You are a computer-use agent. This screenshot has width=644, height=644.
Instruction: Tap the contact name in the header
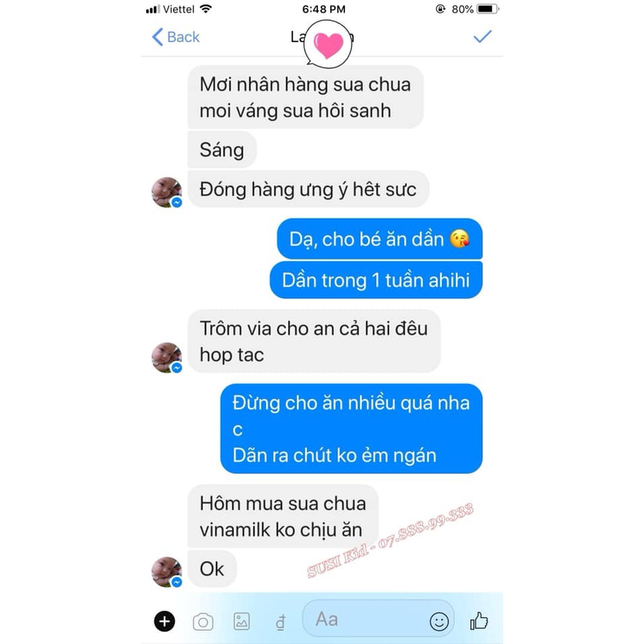pyautogui.click(x=323, y=37)
